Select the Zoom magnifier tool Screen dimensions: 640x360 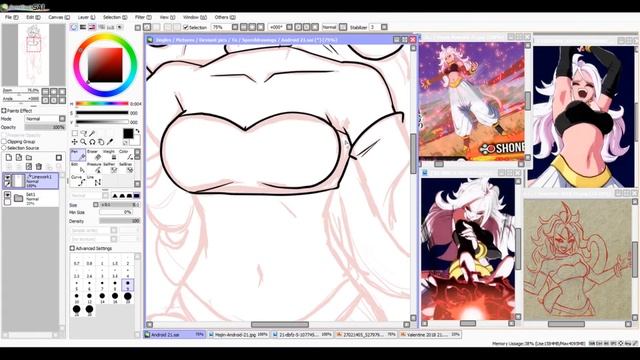[83, 142]
